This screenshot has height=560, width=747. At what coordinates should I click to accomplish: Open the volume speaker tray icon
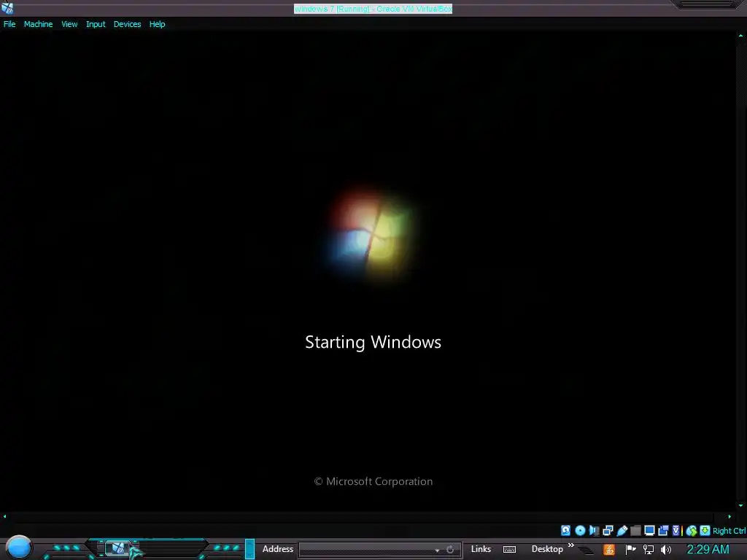666,550
